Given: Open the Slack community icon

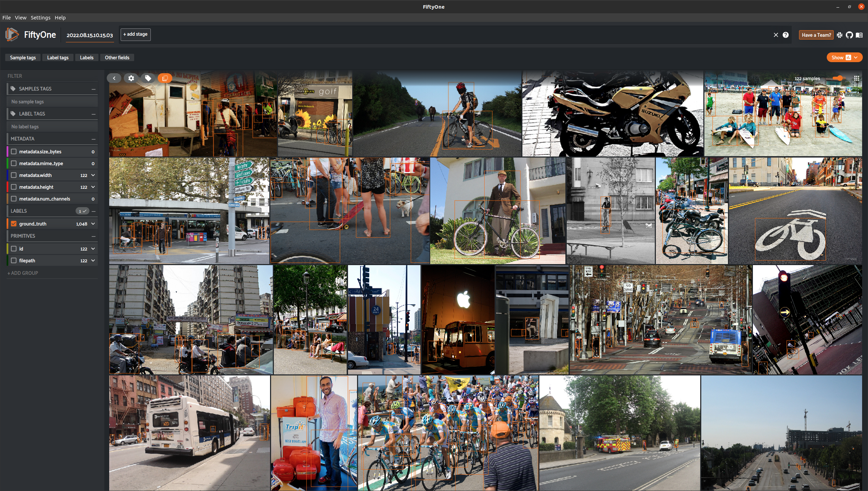Looking at the screenshot, I should point(840,35).
